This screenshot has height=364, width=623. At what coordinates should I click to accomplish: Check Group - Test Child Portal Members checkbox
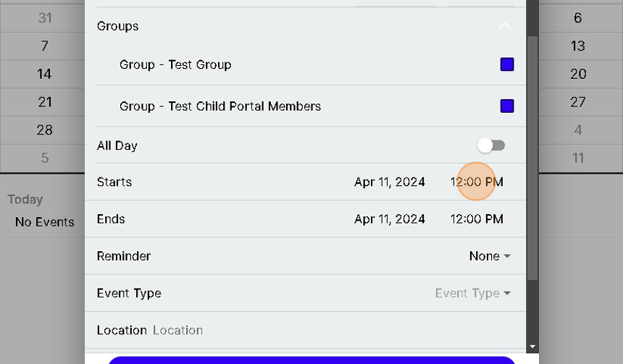[507, 106]
